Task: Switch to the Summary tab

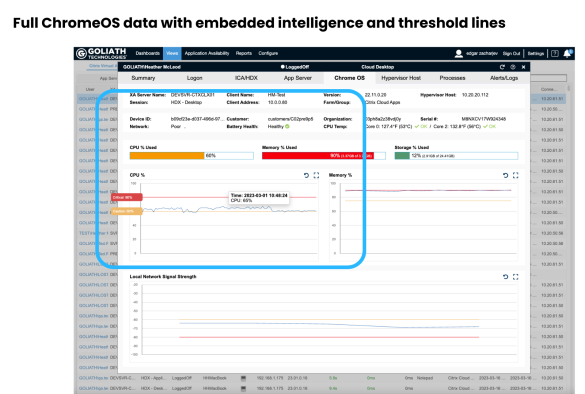Action: 143,78
